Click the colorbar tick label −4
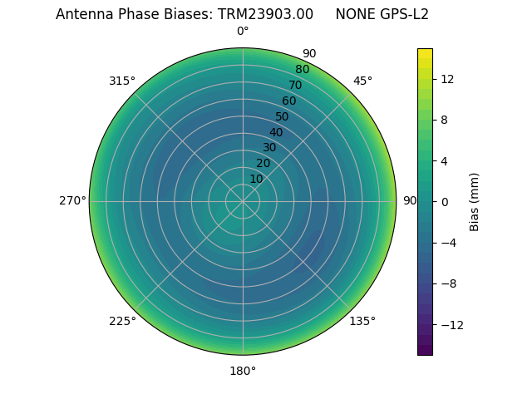Viewport: 532px width, 399px height. (x=448, y=243)
